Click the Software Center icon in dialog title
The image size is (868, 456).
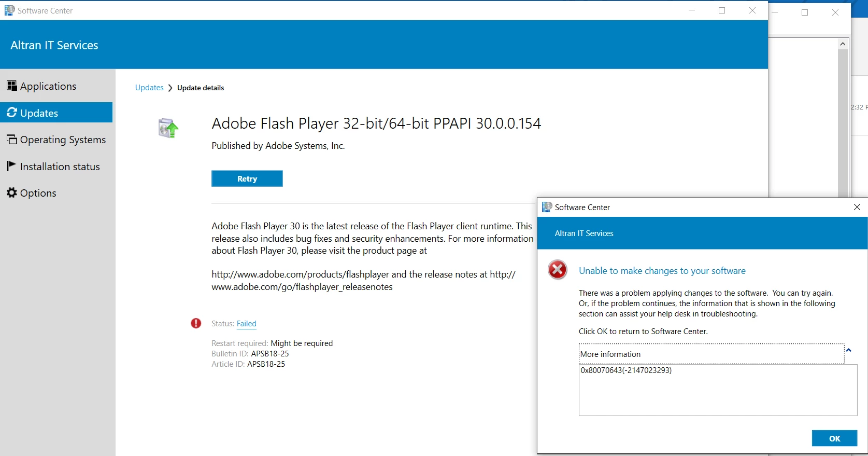(x=547, y=207)
